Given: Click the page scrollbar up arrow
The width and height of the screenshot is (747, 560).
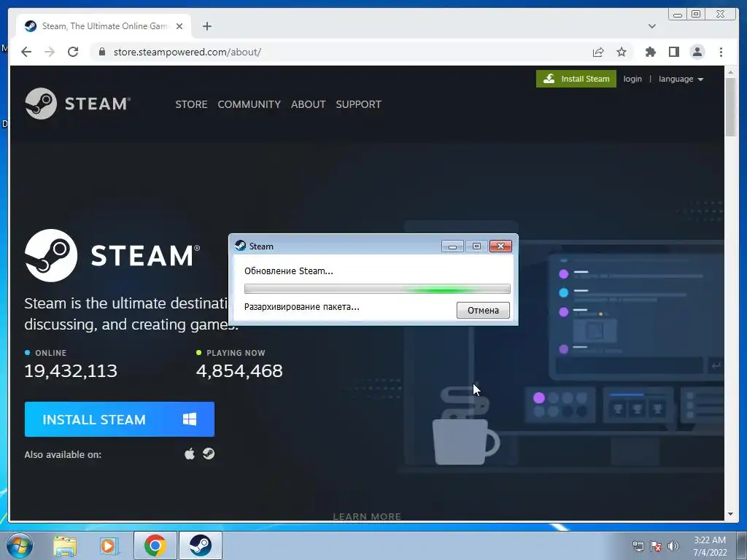Looking at the screenshot, I should (730, 72).
